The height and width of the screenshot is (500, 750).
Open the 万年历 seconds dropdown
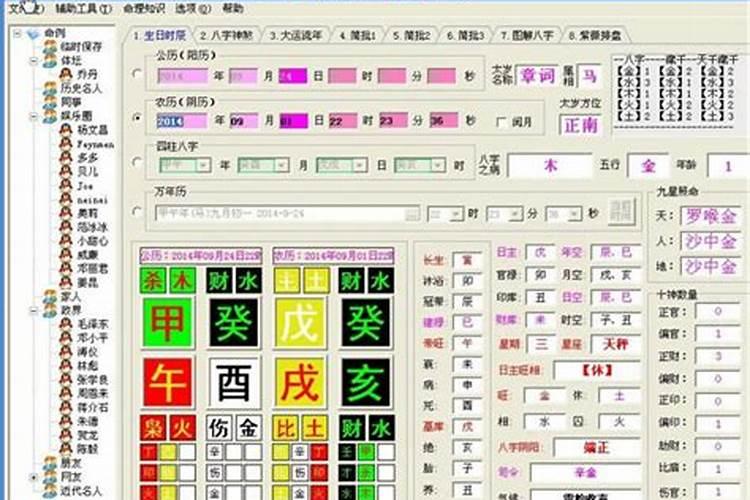[x=575, y=213]
